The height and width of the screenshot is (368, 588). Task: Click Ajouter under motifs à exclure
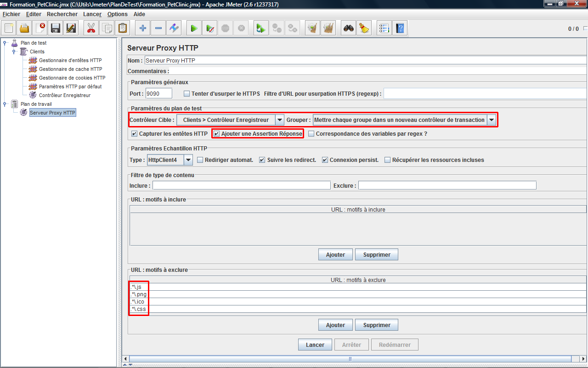[x=335, y=325]
